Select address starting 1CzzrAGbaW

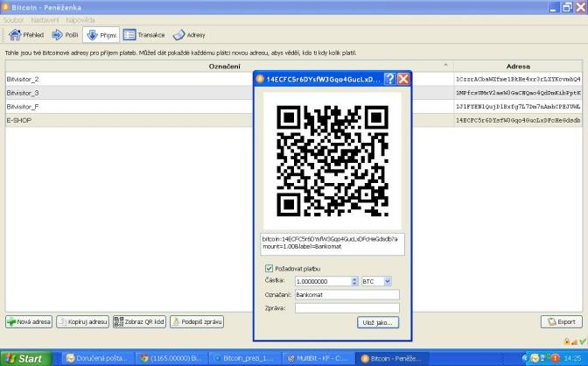[518, 79]
